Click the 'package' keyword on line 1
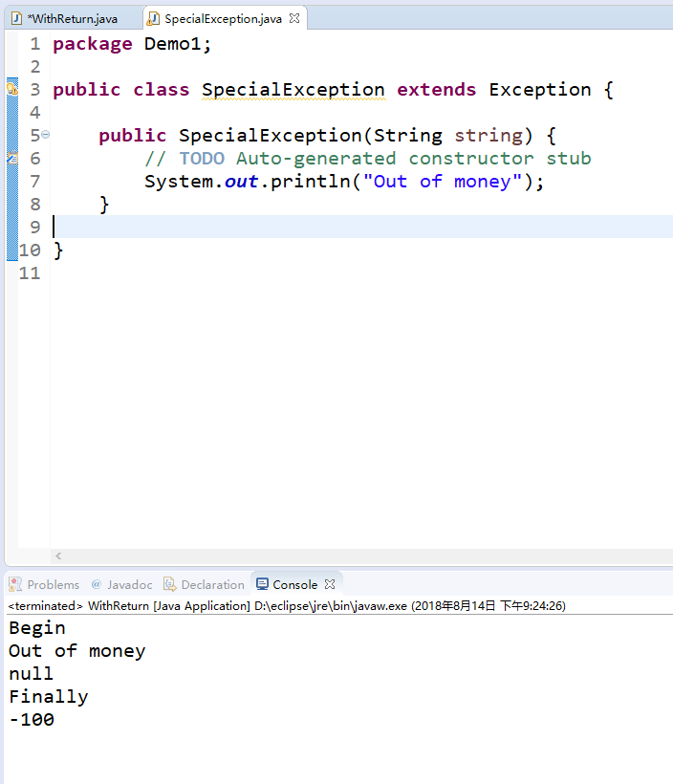Image resolution: width=673 pixels, height=784 pixels. tap(93, 44)
